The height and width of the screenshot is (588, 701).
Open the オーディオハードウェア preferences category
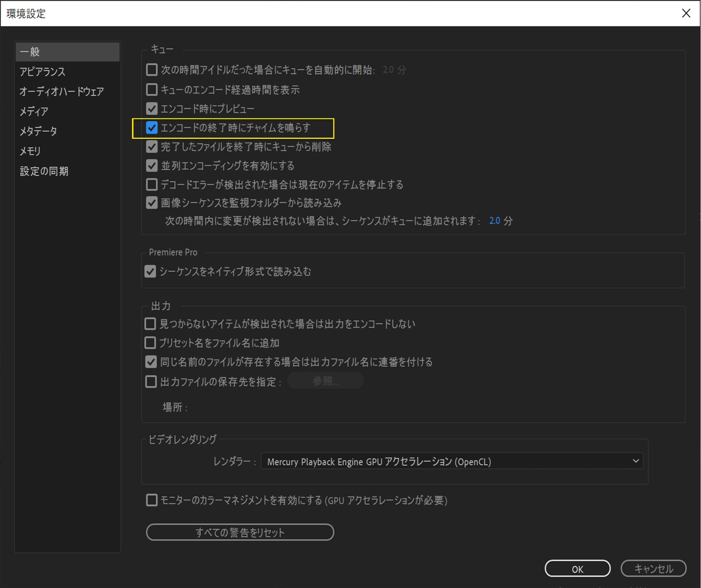coord(61,91)
